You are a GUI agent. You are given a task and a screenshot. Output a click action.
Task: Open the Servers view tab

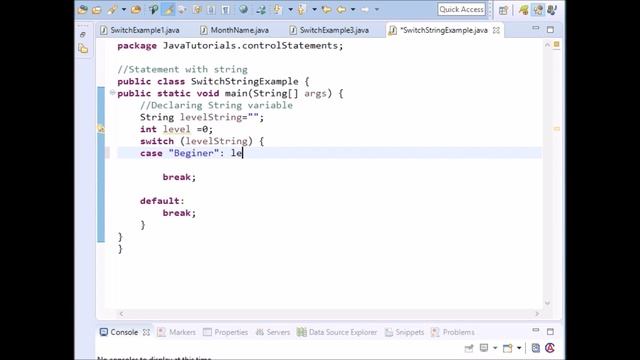273,332
